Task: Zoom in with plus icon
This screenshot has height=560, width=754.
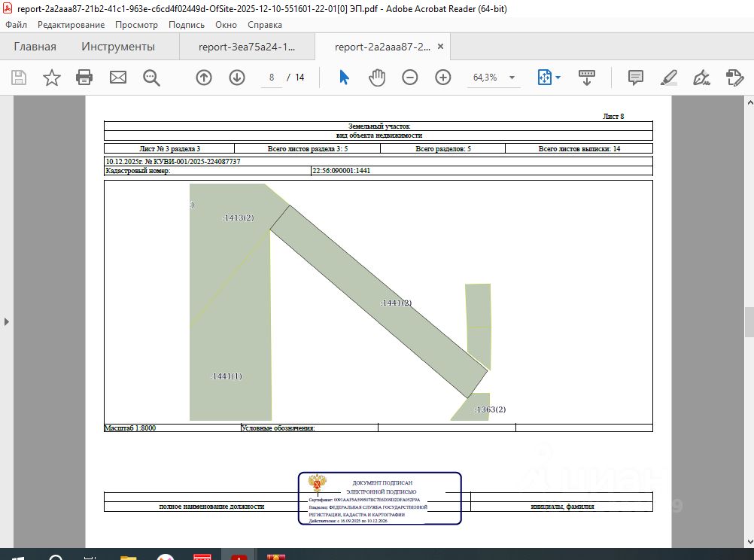Action: tap(443, 78)
